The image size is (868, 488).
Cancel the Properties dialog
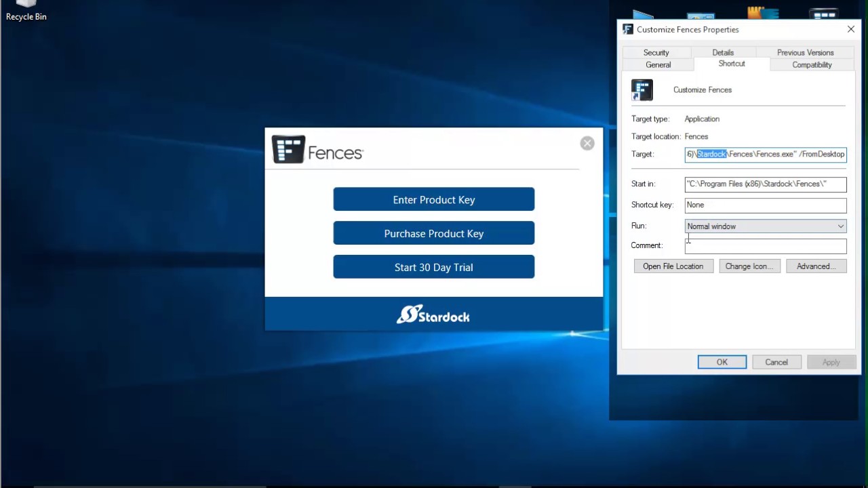click(776, 362)
